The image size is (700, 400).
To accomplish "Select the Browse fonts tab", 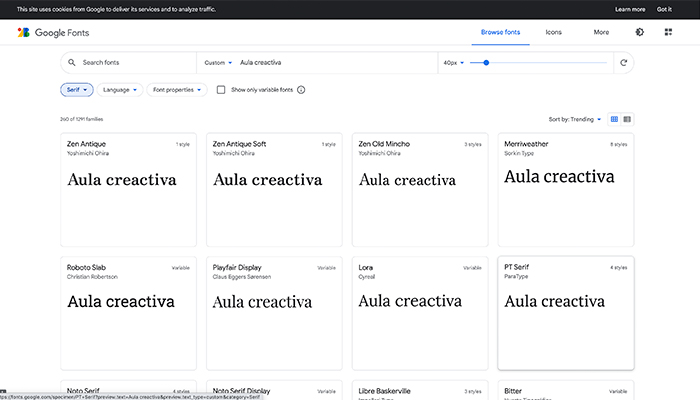I will (500, 32).
